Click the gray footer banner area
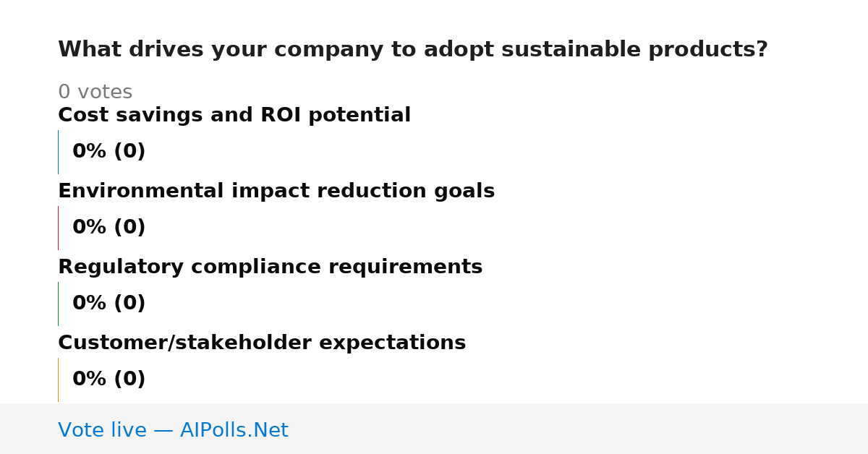 coord(434,429)
